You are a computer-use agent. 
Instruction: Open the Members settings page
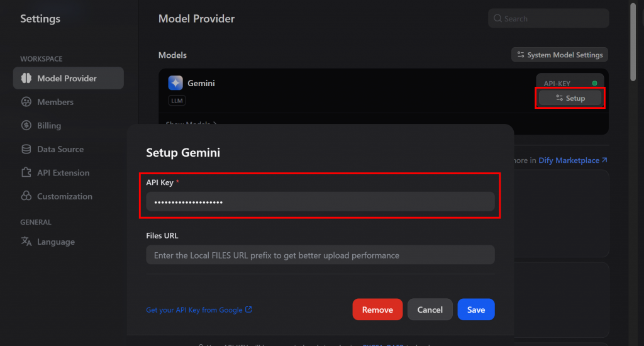click(55, 102)
